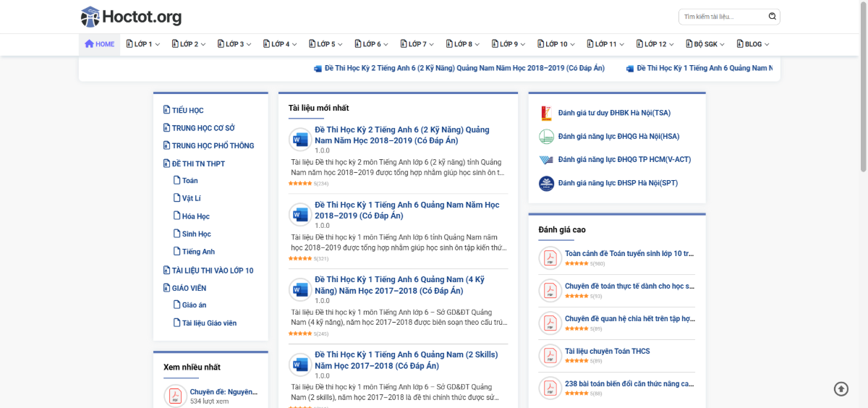Image resolution: width=868 pixels, height=408 pixels.
Task: Open the Tiếng Anh sidebar link
Action: [198, 252]
